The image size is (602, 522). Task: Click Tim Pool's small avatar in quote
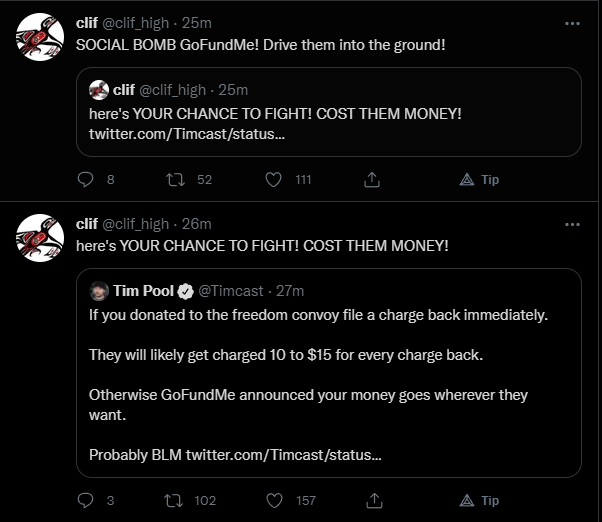click(99, 291)
